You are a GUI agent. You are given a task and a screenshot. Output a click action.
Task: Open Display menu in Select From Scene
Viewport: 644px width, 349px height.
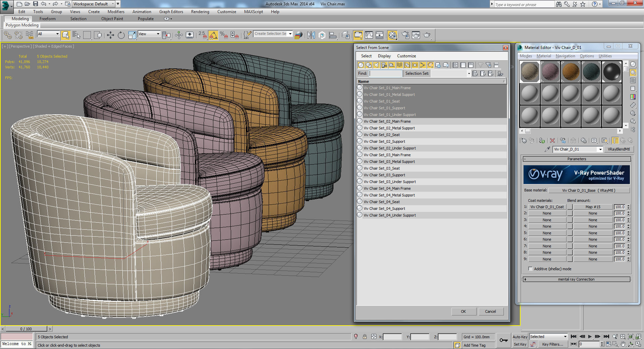(384, 56)
